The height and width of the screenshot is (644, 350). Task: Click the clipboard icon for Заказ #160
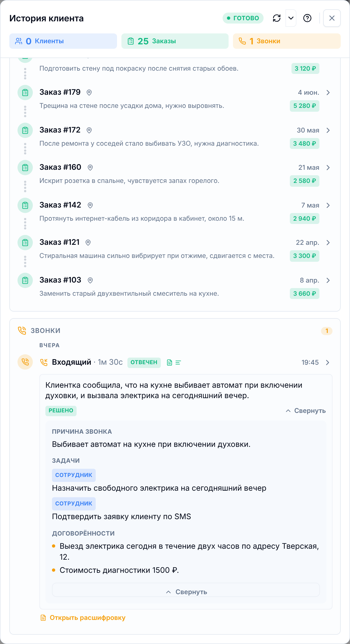pyautogui.click(x=25, y=168)
